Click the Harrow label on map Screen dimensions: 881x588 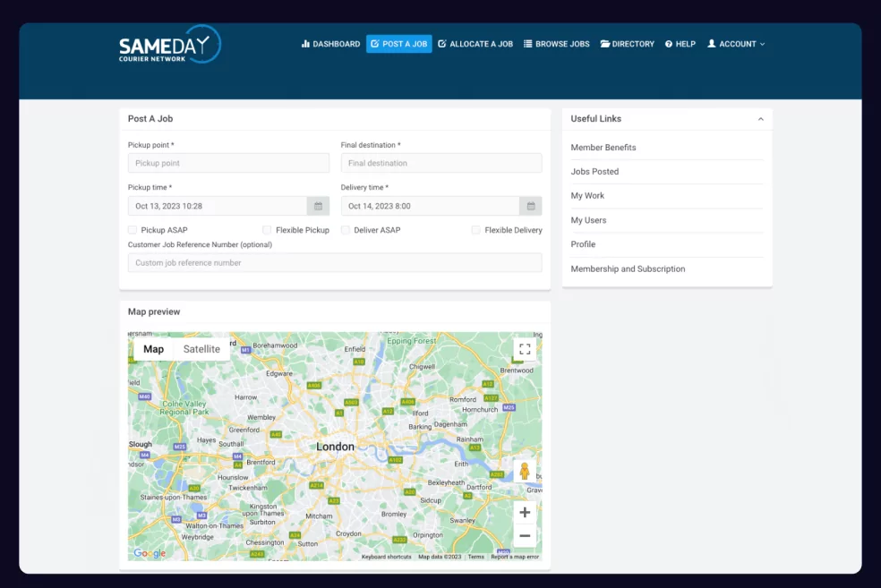tap(245, 397)
